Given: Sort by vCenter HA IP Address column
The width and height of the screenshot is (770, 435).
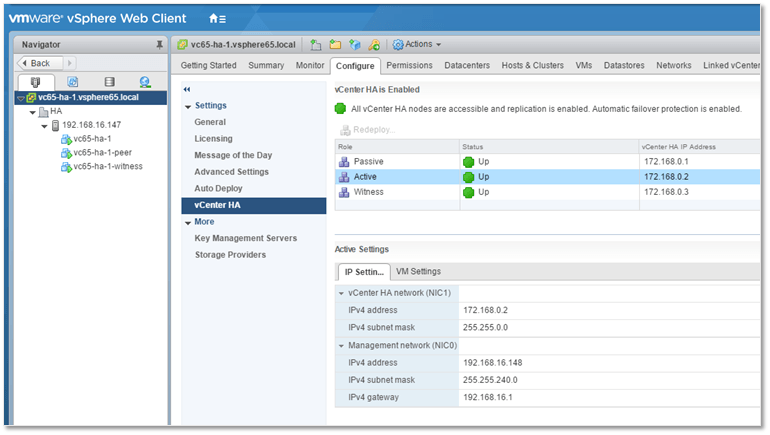Looking at the screenshot, I should coord(699,147).
